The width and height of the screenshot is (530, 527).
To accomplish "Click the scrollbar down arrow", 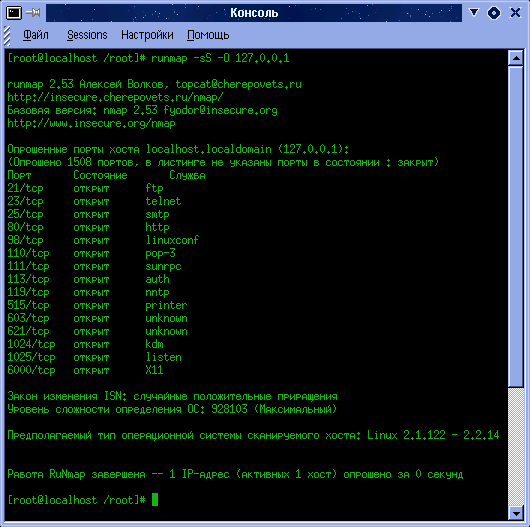I will [x=516, y=514].
